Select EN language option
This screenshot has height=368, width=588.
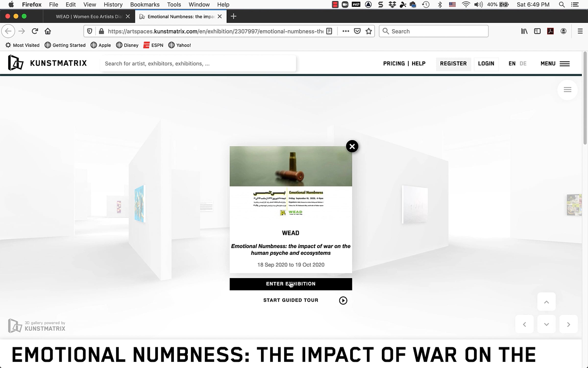coord(512,64)
